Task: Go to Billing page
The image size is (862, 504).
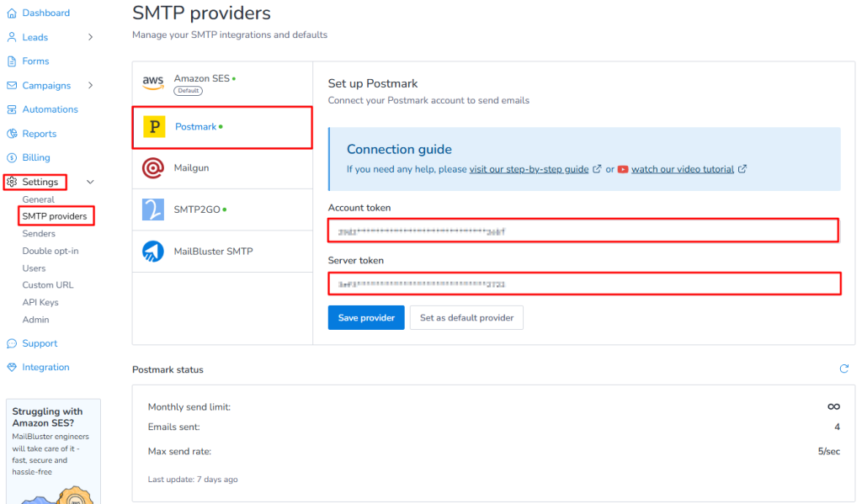Action: (x=35, y=157)
